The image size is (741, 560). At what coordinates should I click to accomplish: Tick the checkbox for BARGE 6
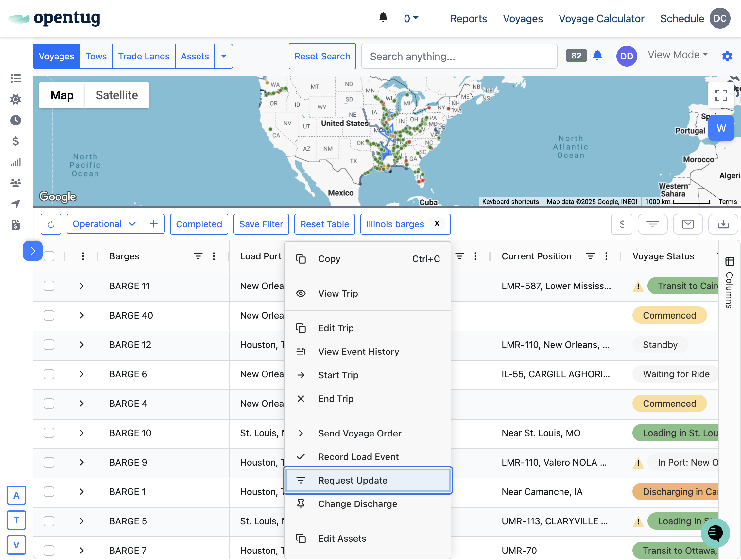pyautogui.click(x=49, y=374)
